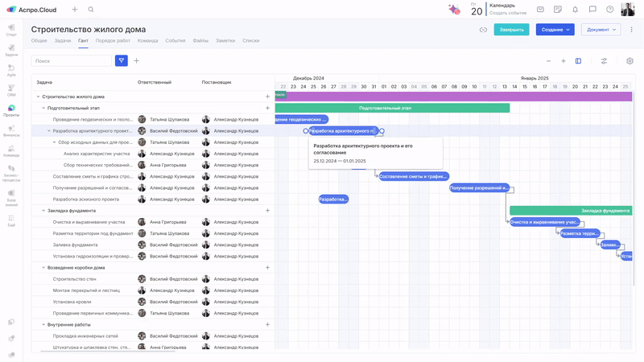
Task: Click the Gantt zoom-out minus icon
Action: click(x=549, y=61)
